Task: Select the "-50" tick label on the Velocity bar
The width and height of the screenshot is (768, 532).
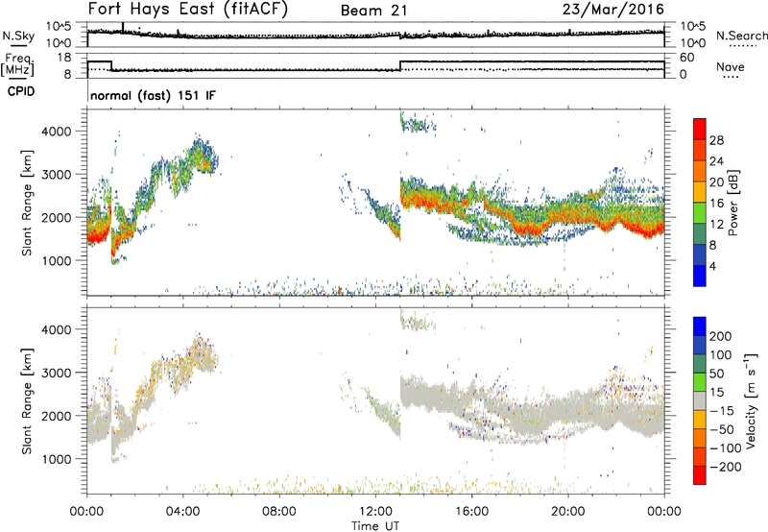Action: [722, 429]
